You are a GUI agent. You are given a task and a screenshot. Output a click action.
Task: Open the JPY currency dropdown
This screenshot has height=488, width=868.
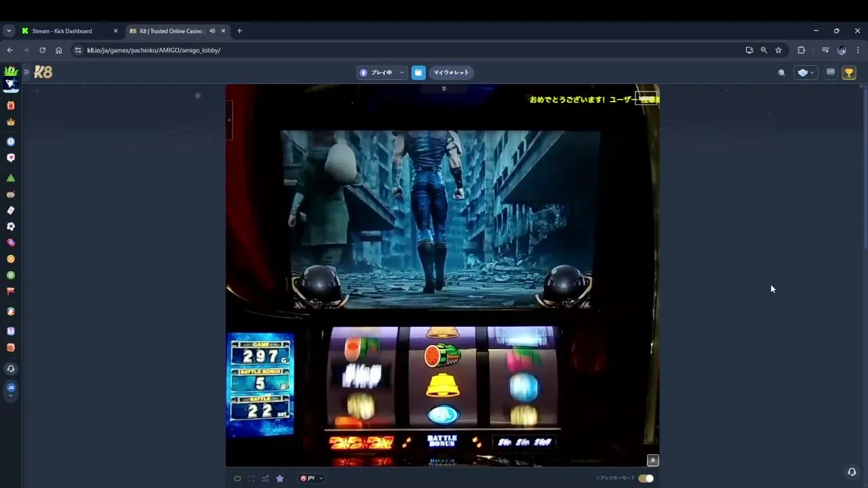(311, 479)
